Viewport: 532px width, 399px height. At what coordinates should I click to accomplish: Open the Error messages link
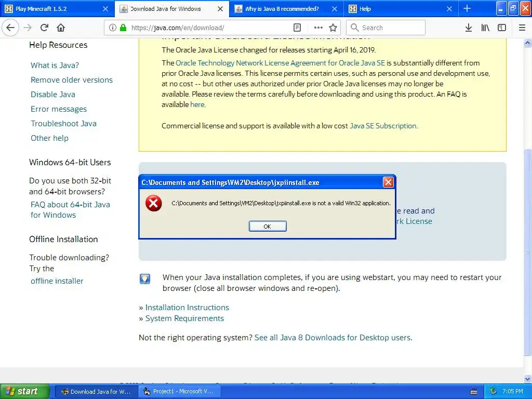(x=59, y=109)
